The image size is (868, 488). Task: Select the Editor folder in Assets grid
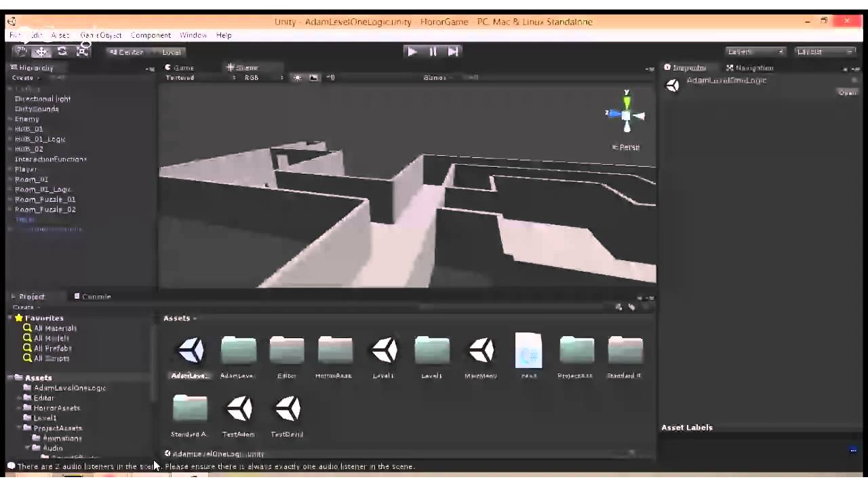point(287,357)
